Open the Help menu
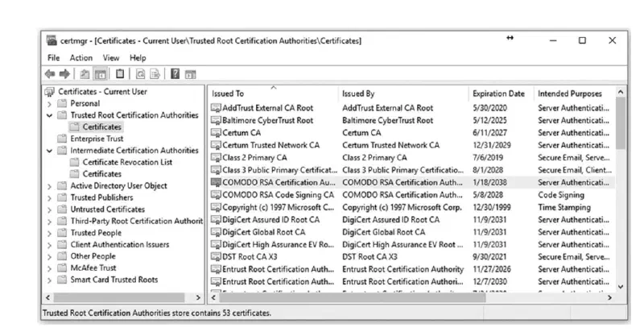Image resolution: width=644 pixels, height=332 pixels. point(138,58)
